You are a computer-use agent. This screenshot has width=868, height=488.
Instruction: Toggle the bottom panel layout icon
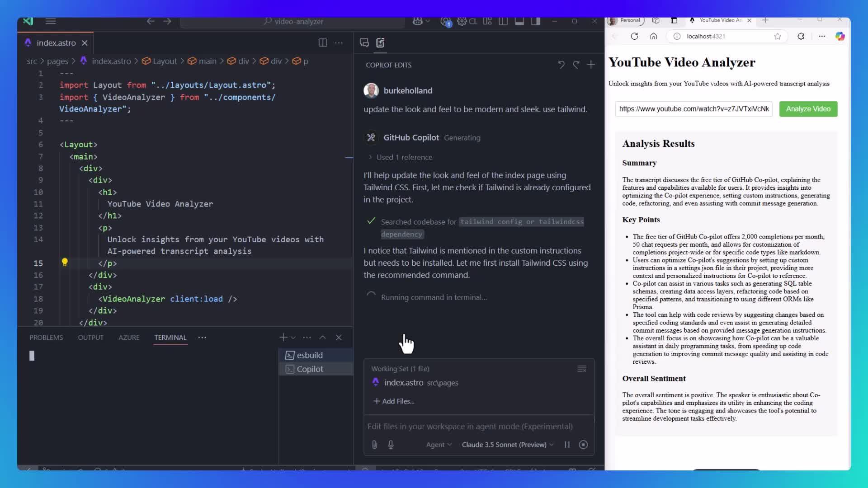[519, 21]
